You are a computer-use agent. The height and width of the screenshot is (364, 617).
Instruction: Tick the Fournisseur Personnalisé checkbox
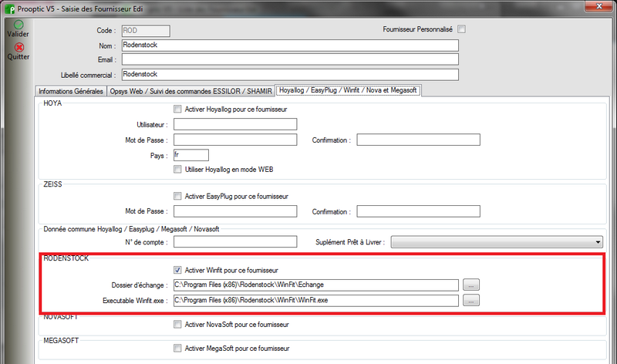point(461,29)
